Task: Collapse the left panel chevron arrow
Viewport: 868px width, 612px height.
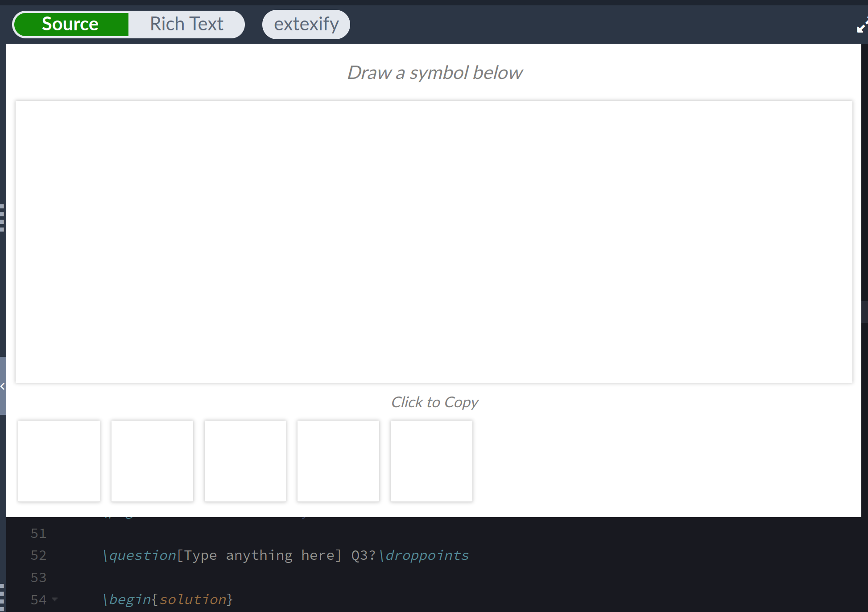Action: (3, 386)
